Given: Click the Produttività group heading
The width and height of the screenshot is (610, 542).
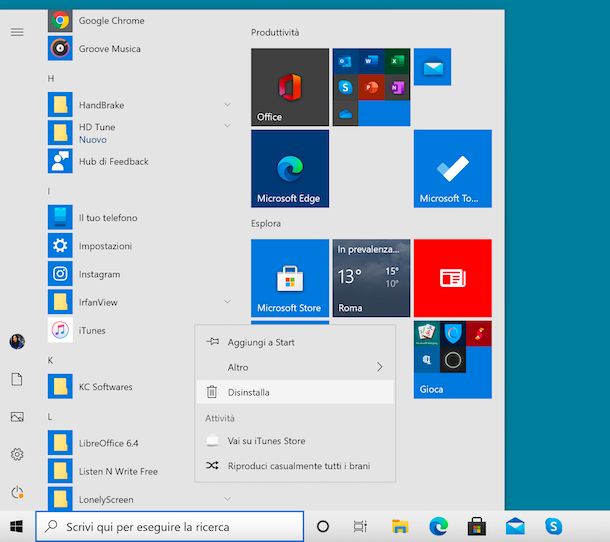Looking at the screenshot, I should click(275, 32).
